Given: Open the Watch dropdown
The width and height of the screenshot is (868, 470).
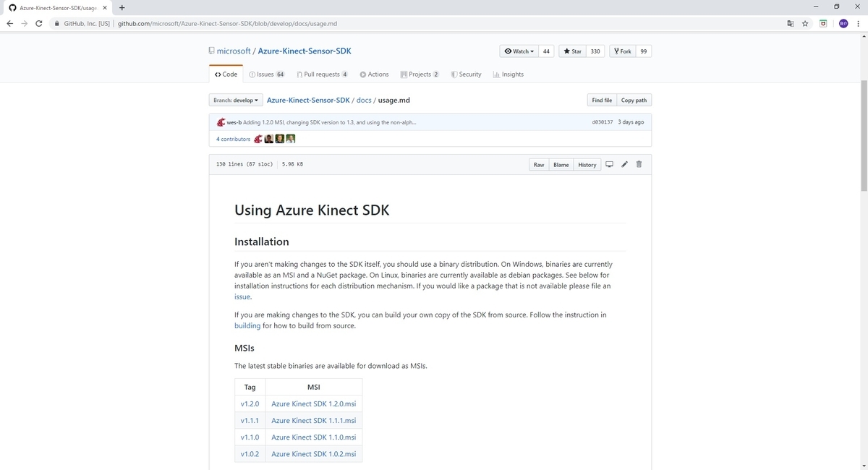Looking at the screenshot, I should click(519, 51).
